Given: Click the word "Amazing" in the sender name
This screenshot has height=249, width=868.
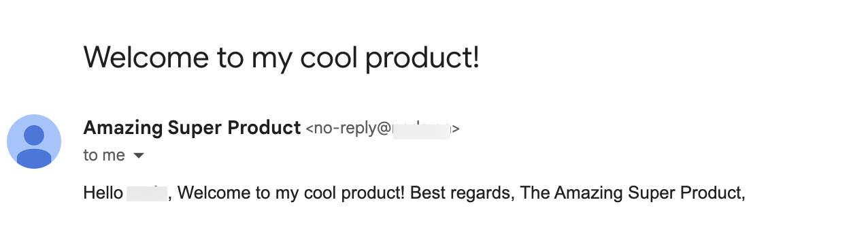Looking at the screenshot, I should pyautogui.click(x=122, y=128).
